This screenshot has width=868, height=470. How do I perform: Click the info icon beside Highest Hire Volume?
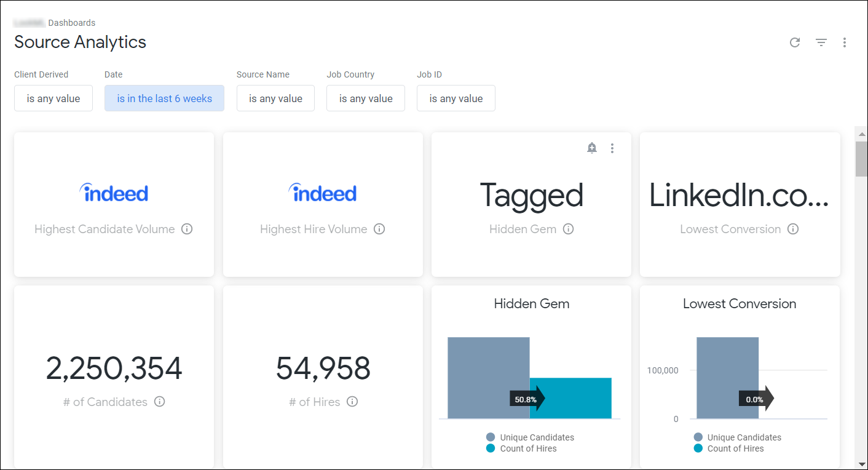click(x=379, y=229)
